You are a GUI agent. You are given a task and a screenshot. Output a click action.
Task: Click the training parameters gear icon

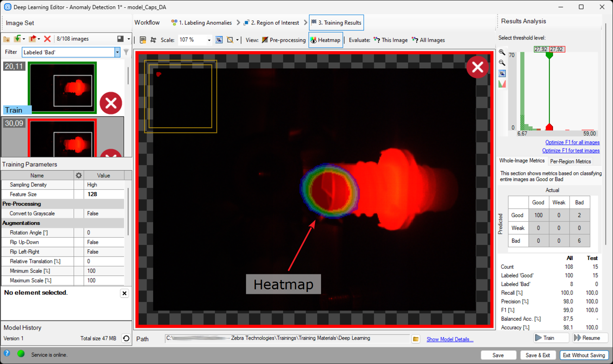79,175
